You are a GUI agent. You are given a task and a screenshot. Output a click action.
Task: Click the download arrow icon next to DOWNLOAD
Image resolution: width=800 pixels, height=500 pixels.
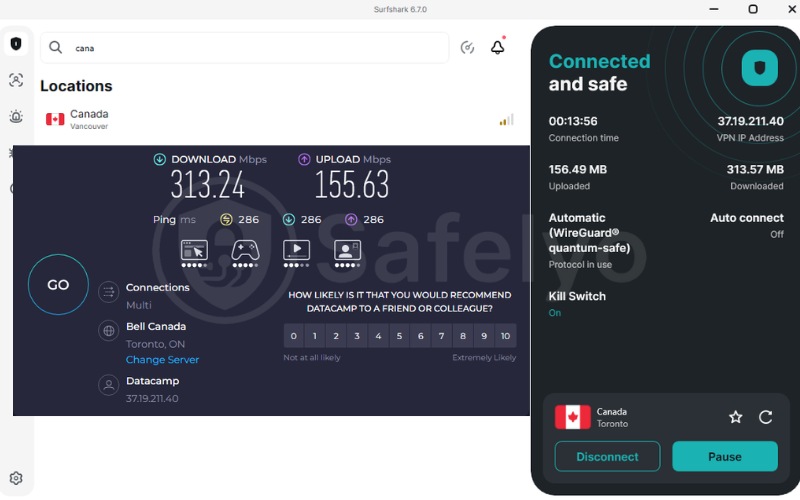pyautogui.click(x=160, y=159)
